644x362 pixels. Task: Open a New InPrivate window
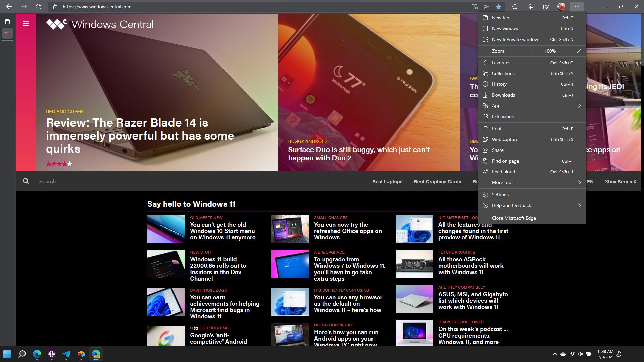532,39
